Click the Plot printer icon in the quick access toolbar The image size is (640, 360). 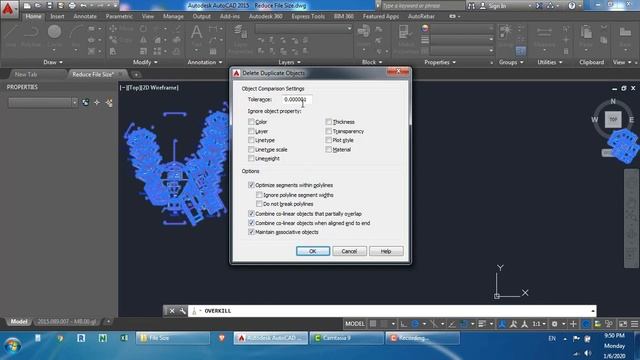(72, 6)
